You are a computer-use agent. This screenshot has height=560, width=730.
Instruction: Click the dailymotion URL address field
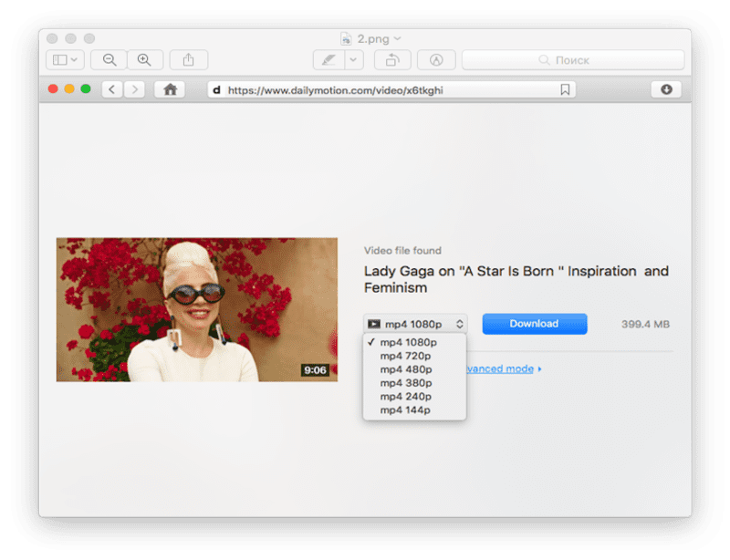(x=383, y=89)
